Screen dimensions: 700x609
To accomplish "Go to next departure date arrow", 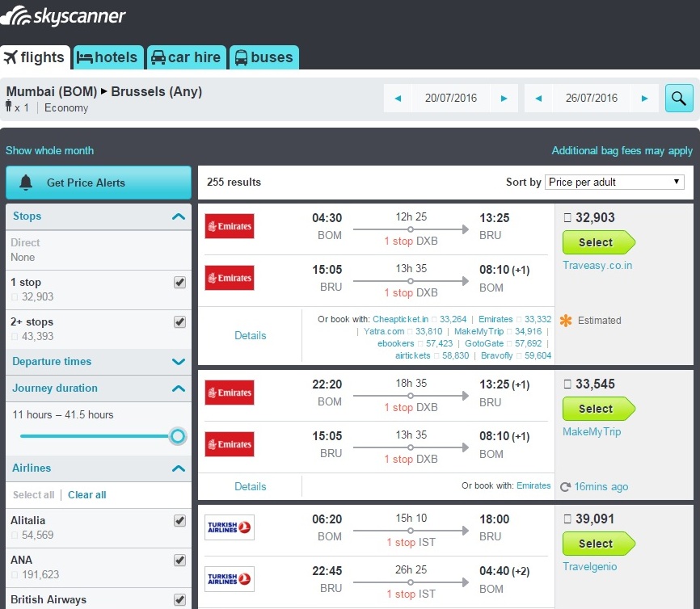I will click(x=504, y=99).
